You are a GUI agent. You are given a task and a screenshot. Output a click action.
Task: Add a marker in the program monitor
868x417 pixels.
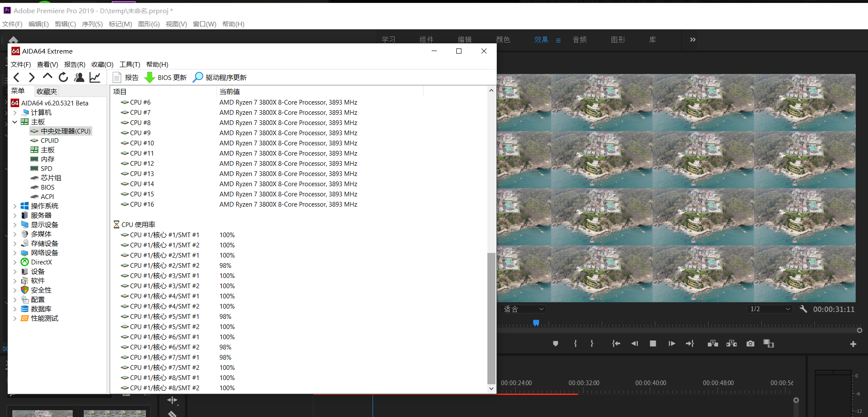tap(555, 343)
